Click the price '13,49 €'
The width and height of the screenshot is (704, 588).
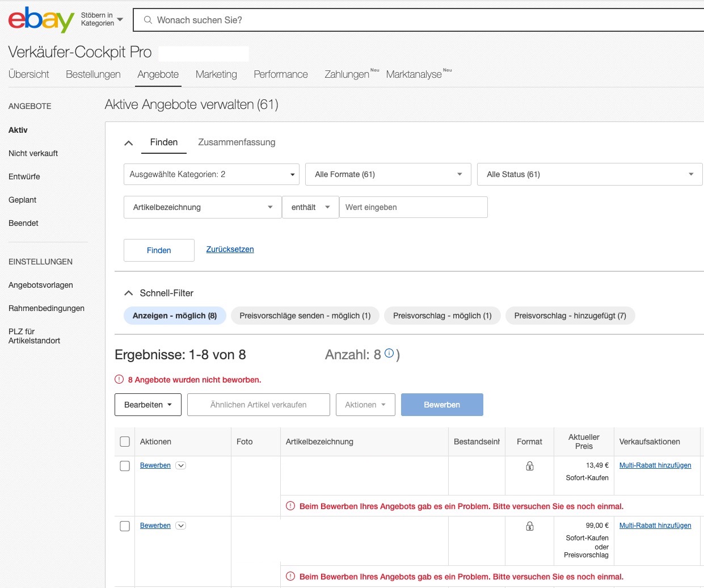597,465
